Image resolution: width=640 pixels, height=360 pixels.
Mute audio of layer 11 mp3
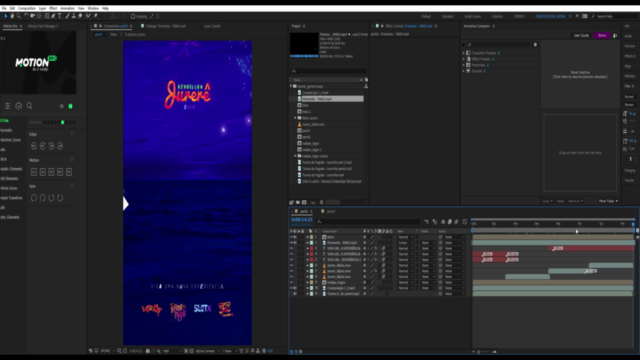pyautogui.click(x=296, y=294)
